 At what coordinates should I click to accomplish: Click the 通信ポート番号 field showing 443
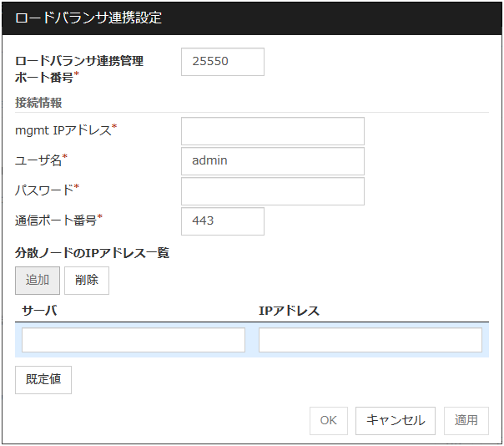222,221
